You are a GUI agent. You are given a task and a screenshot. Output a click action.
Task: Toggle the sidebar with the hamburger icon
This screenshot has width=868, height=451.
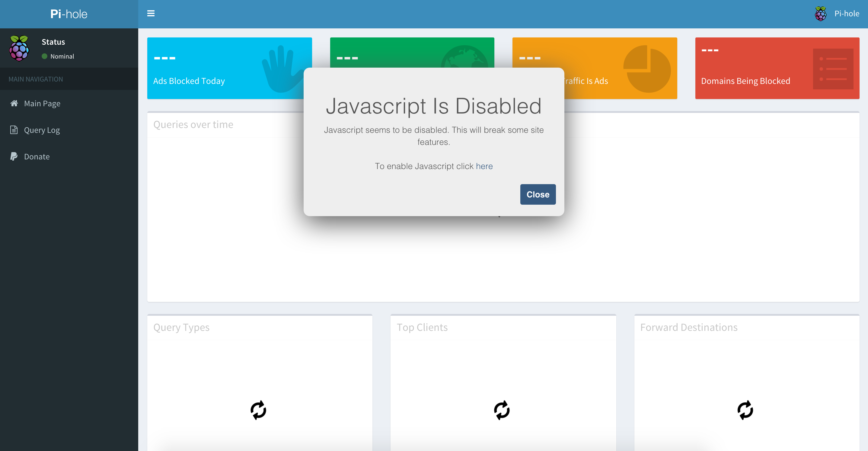(x=151, y=14)
